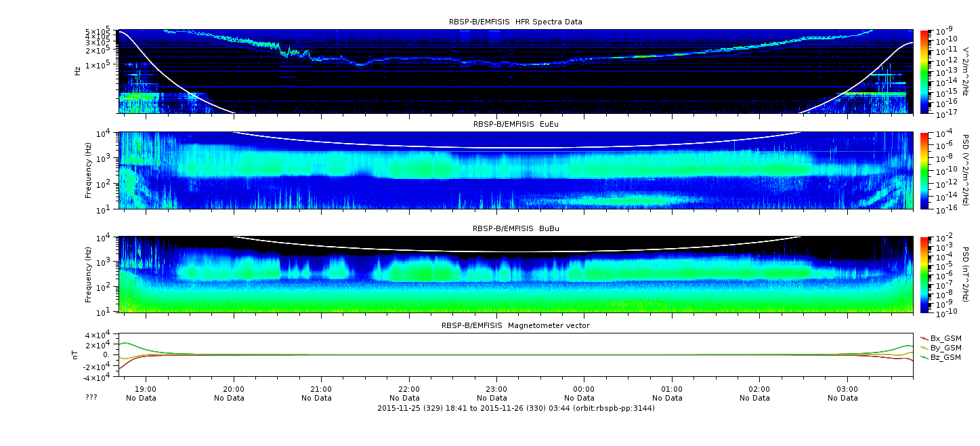Select the By_GSM legend entry
The image size is (980, 446).
(x=941, y=348)
